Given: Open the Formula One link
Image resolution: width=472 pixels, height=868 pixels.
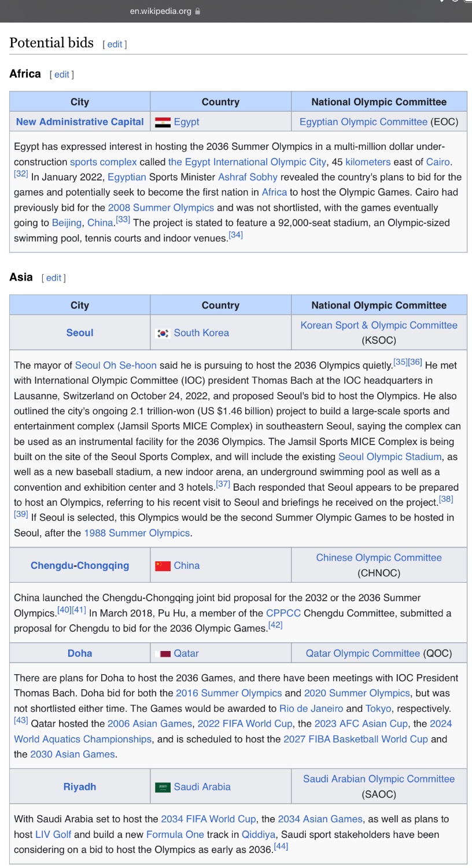Looking at the screenshot, I should click(175, 834).
